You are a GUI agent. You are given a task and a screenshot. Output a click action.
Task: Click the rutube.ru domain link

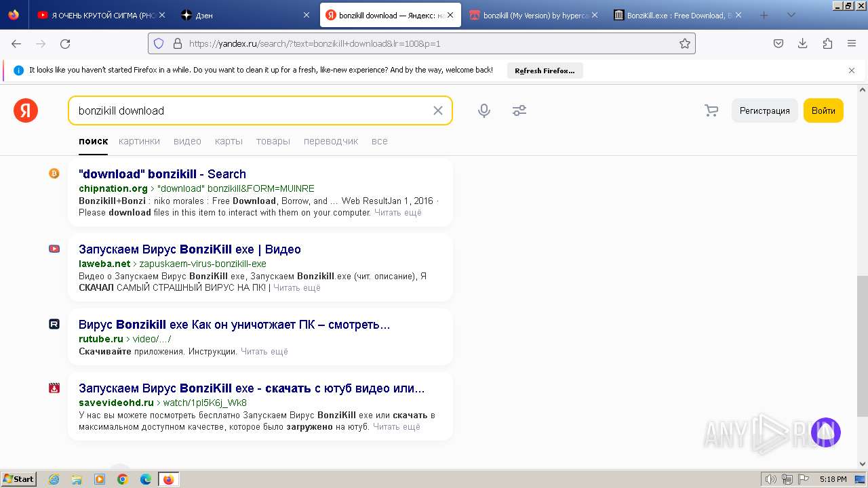point(101,339)
